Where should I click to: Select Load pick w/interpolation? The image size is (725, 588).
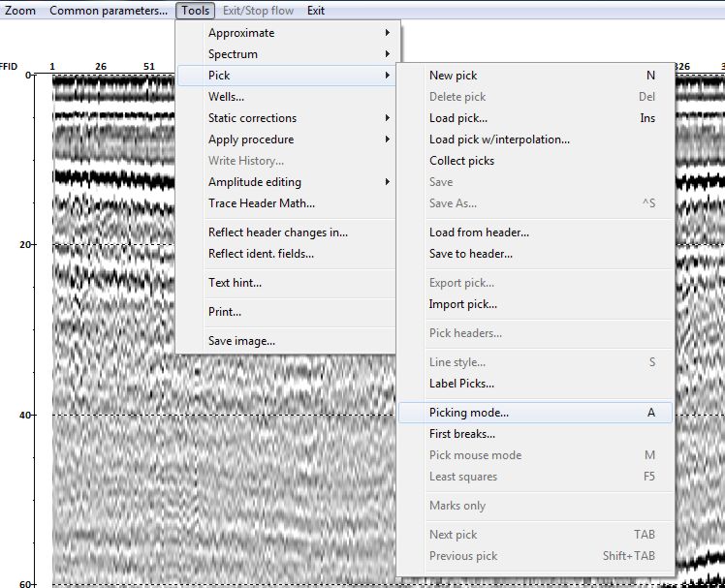point(535,139)
